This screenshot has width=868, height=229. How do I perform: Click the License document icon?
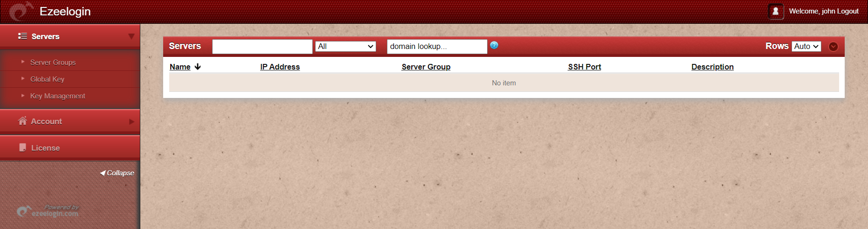coord(22,147)
